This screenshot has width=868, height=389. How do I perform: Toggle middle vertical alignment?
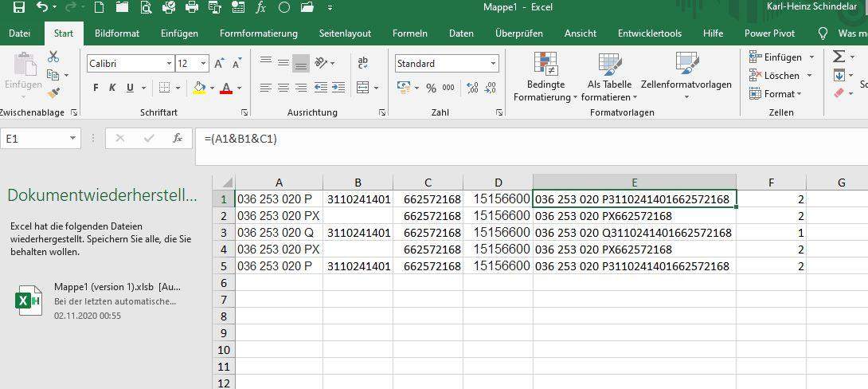click(x=283, y=62)
